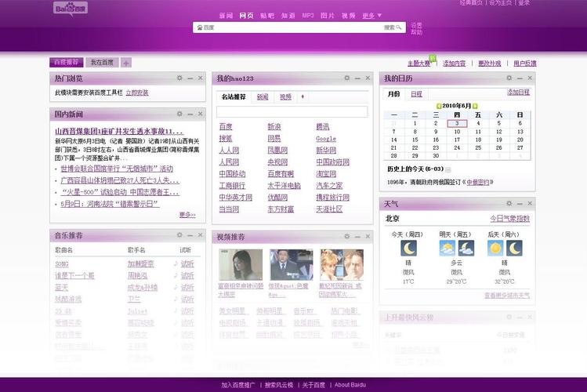Open settings gear on 热门浏览 widget
Screen dimensions: 587x392
pyautogui.click(x=179, y=78)
